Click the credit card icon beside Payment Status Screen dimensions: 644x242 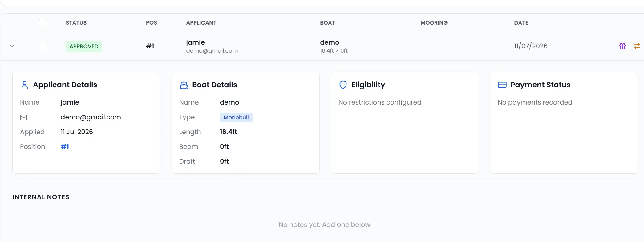click(x=502, y=85)
